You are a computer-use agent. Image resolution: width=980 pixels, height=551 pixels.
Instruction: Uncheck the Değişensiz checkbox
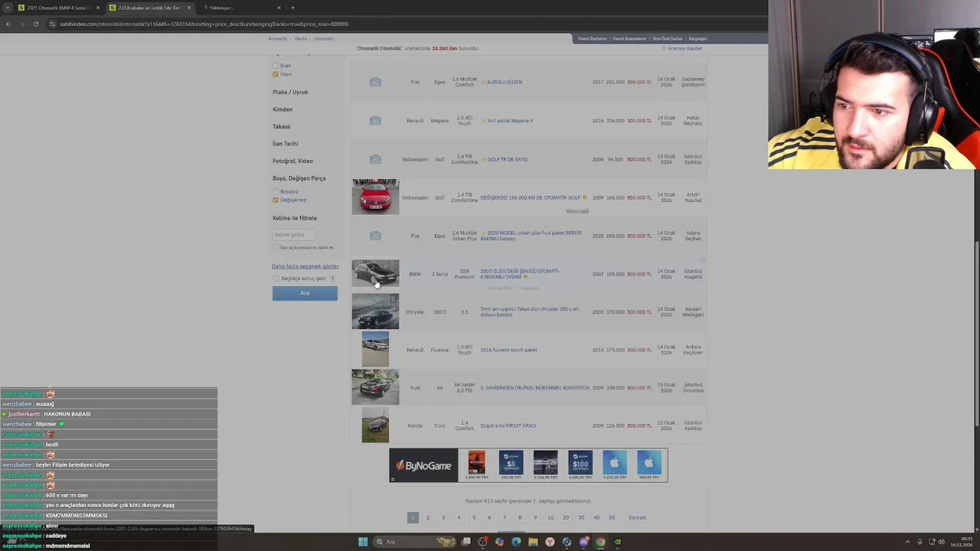[276, 200]
